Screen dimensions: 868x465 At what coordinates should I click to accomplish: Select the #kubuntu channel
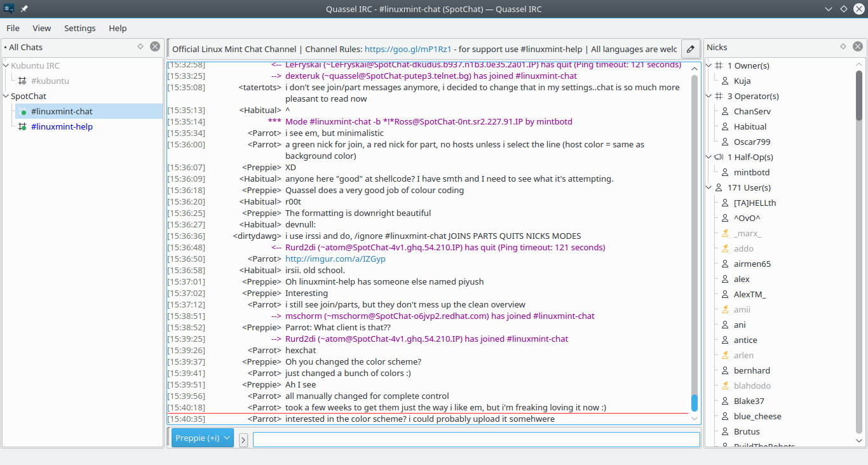coord(50,81)
